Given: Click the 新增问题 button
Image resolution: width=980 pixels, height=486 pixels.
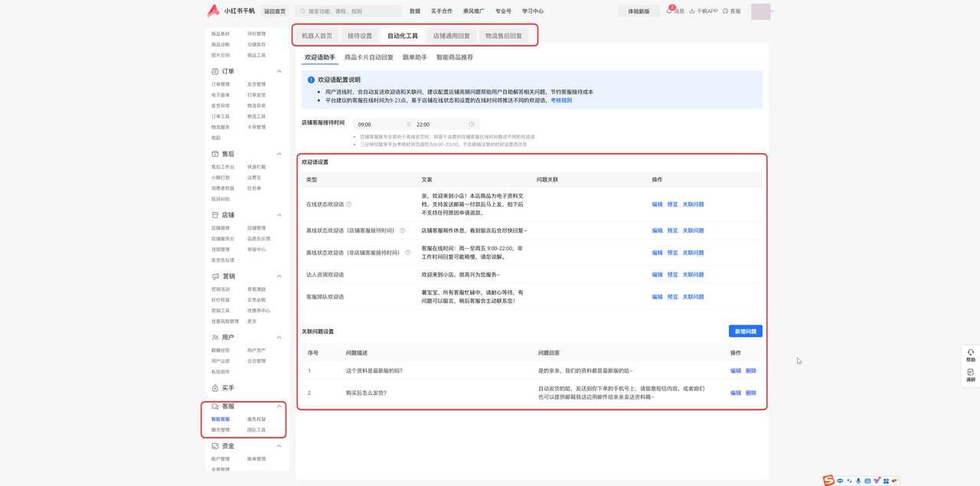Looking at the screenshot, I should point(745,331).
